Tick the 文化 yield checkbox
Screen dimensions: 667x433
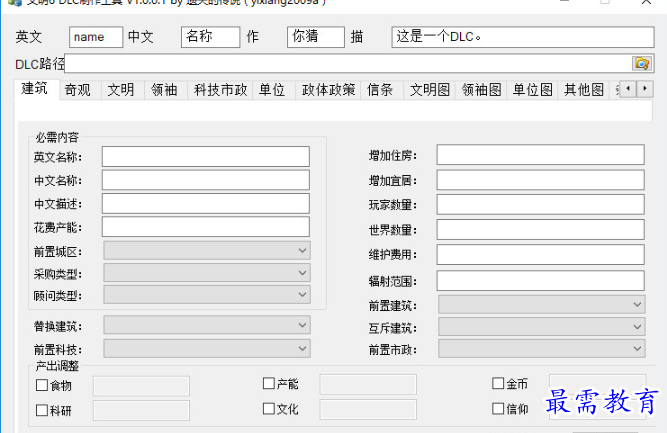pos(268,408)
